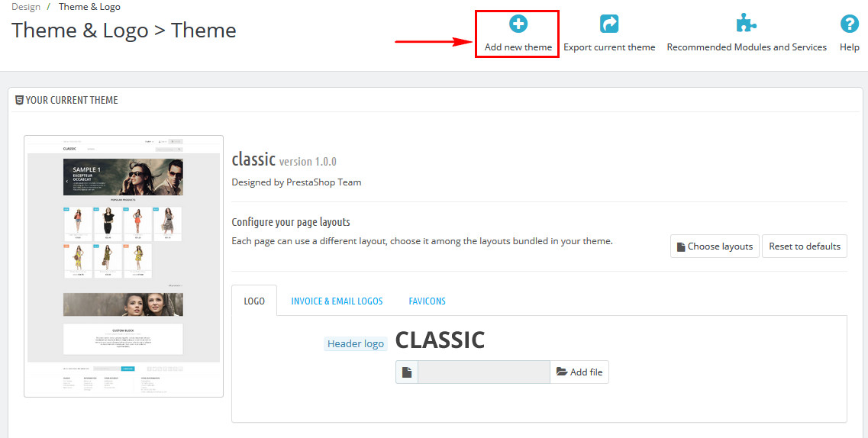The width and height of the screenshot is (868, 438).
Task: Click the HTML5 icon beside Your Current Theme
Action: point(19,100)
